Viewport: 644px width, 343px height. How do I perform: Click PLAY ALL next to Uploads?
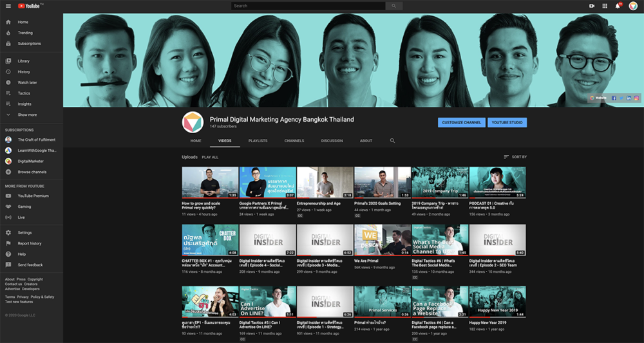point(210,157)
